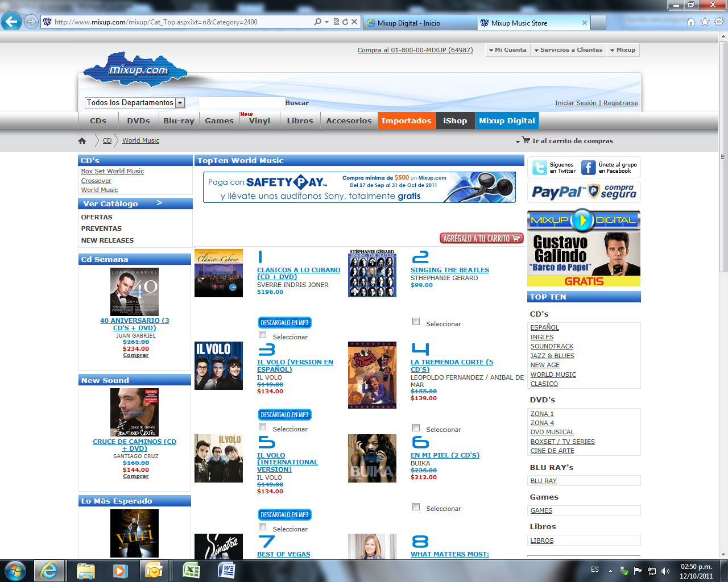728x582 pixels.
Task: Open the Cruce de Caminos cover image
Action: 134,412
